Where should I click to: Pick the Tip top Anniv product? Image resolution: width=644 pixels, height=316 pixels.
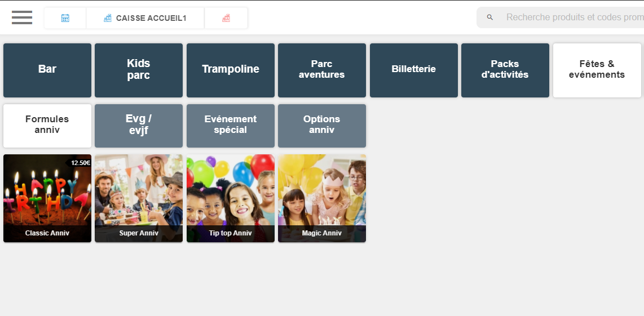[231, 198]
